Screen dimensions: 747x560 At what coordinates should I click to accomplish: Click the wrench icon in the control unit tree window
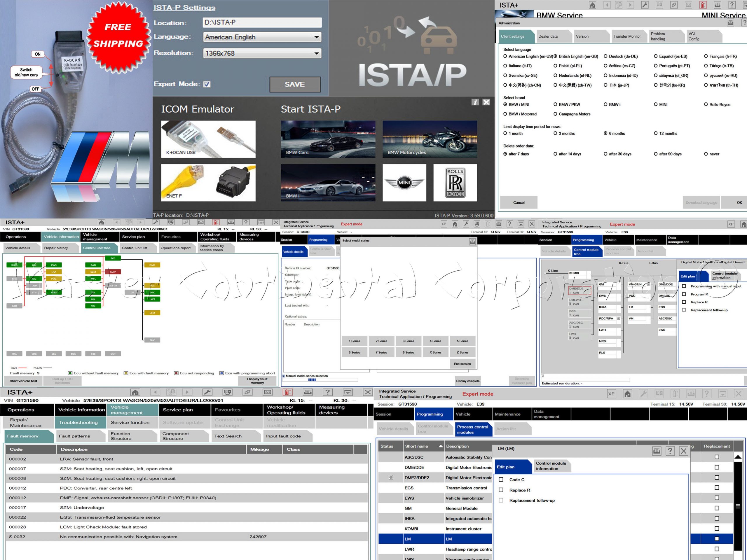(x=156, y=222)
